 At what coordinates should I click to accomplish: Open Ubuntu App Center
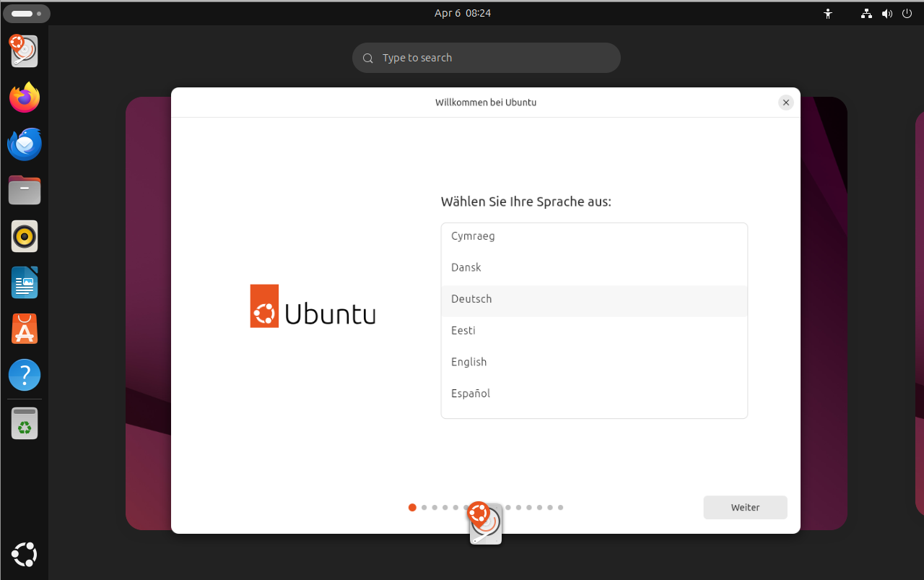tap(25, 329)
